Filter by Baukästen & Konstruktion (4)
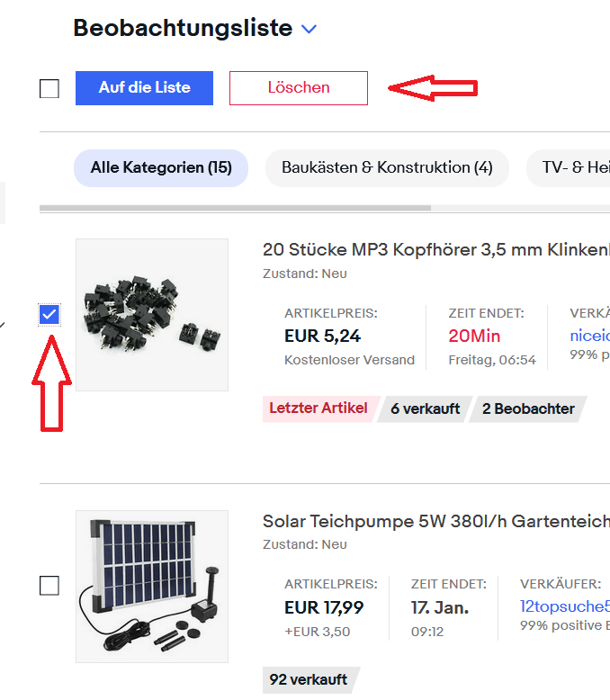 click(387, 168)
